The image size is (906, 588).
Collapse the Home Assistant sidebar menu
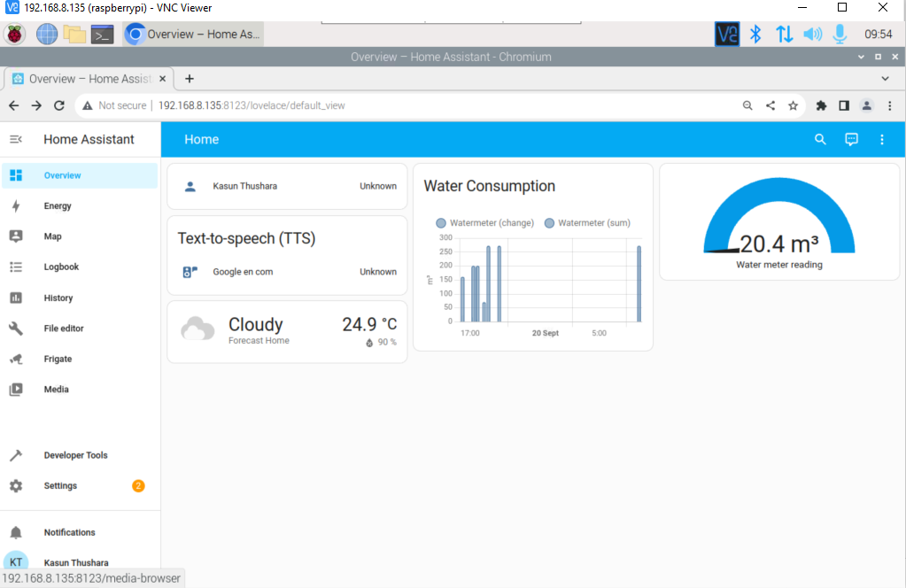pos(16,139)
